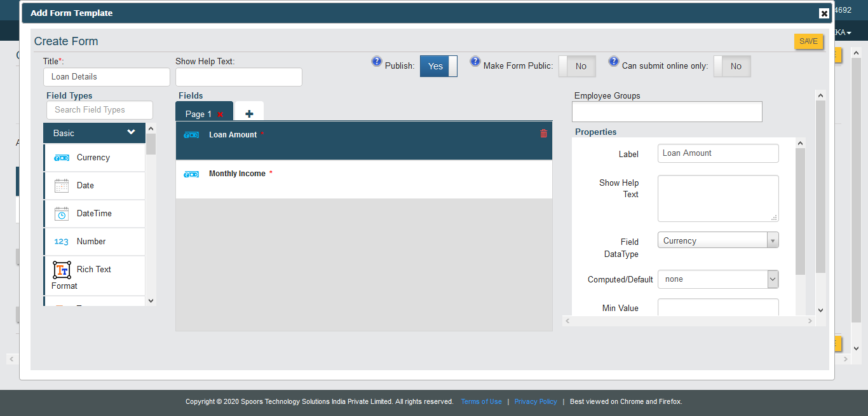Click the Search Field Types box
868x416 pixels.
[100, 109]
